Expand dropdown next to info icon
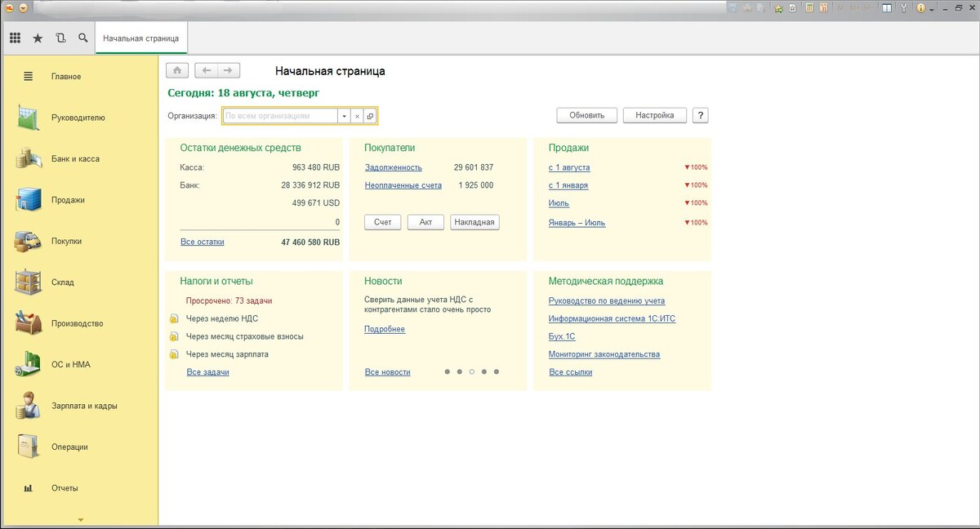This screenshot has width=980, height=529. (x=932, y=9)
